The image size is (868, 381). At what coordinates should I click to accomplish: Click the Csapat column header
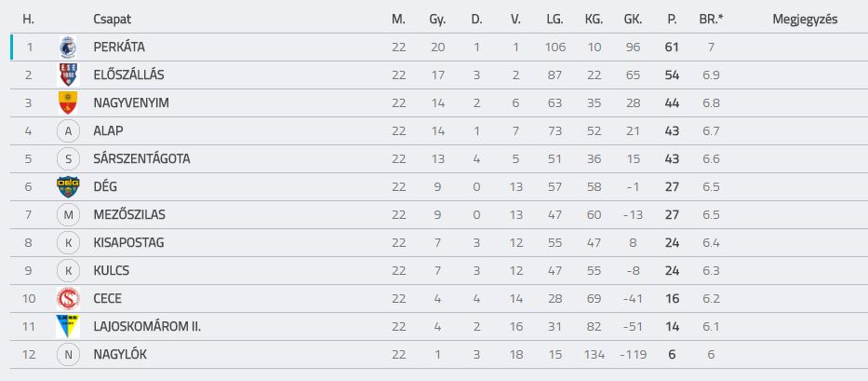[x=113, y=20]
